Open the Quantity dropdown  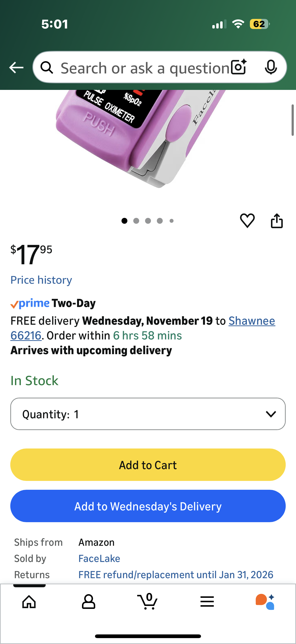coord(148,414)
